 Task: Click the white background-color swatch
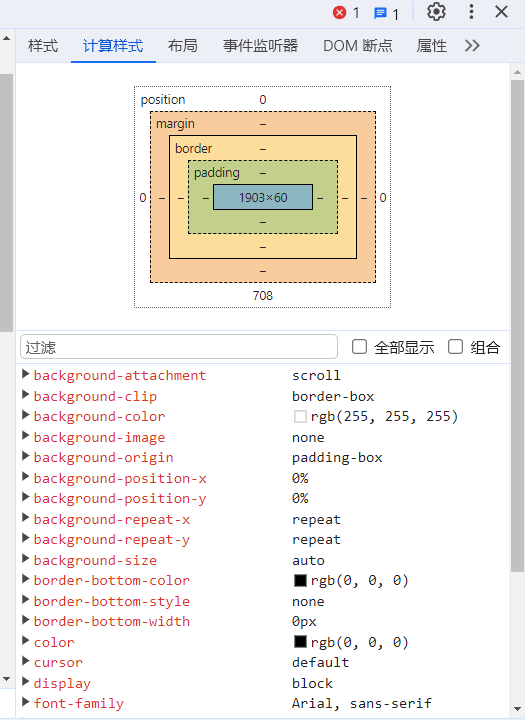coord(300,416)
